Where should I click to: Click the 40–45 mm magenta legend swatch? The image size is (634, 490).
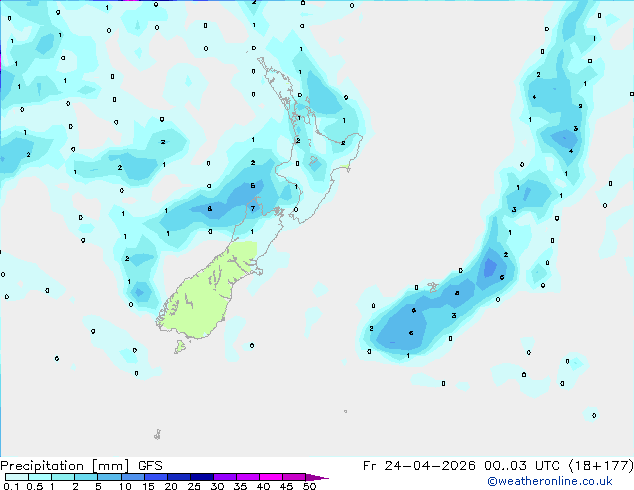(271, 477)
